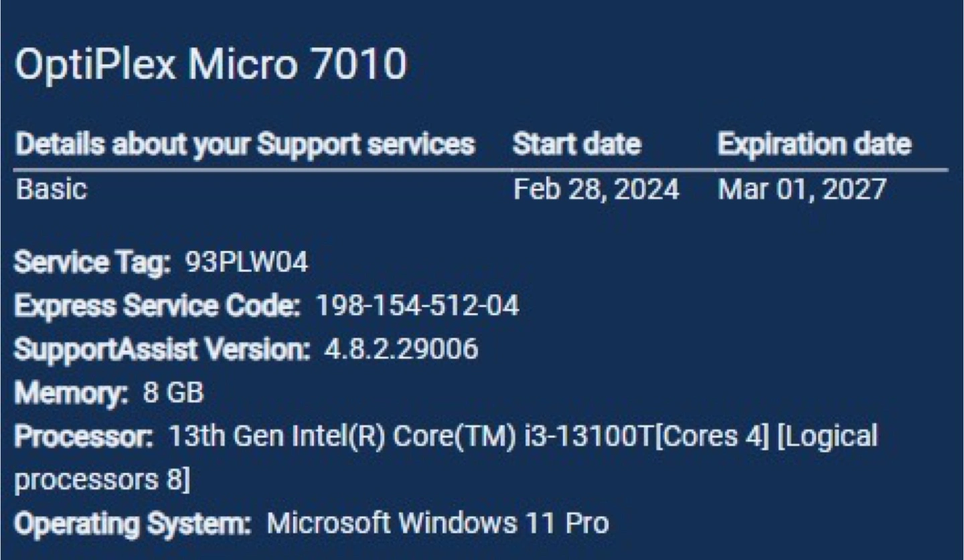964x560 pixels.
Task: Click the Memory label
Action: point(72,393)
